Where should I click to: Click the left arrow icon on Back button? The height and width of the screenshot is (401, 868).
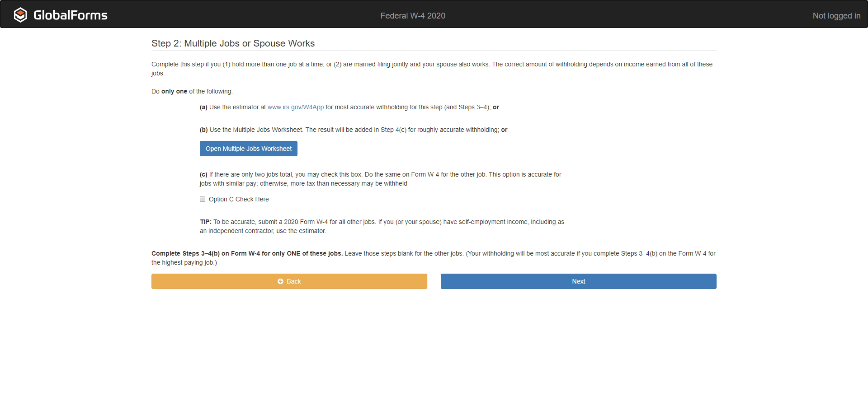click(280, 281)
